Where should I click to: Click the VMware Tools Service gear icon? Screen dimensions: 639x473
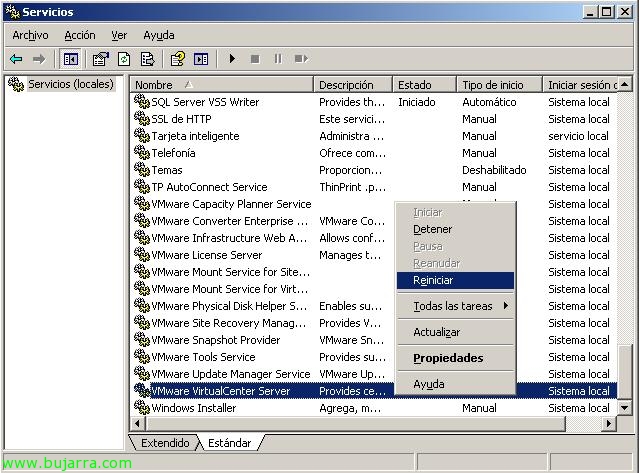(x=141, y=356)
